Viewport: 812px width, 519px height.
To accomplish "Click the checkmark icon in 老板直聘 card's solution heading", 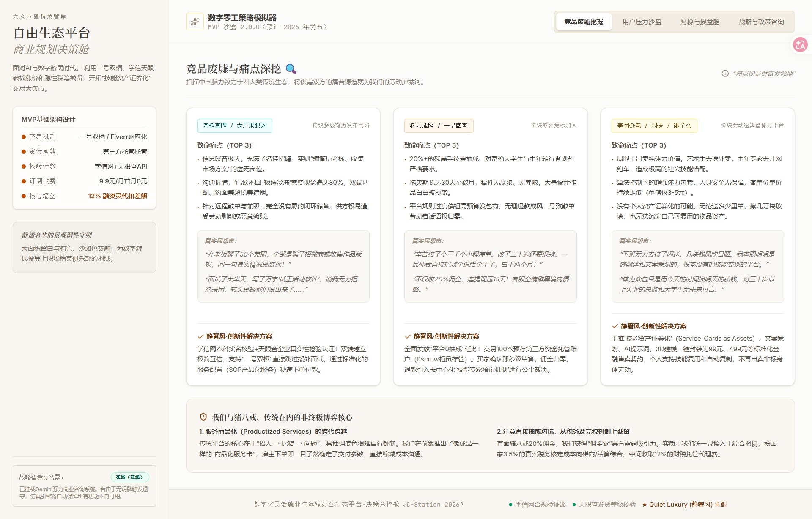I will click(200, 336).
